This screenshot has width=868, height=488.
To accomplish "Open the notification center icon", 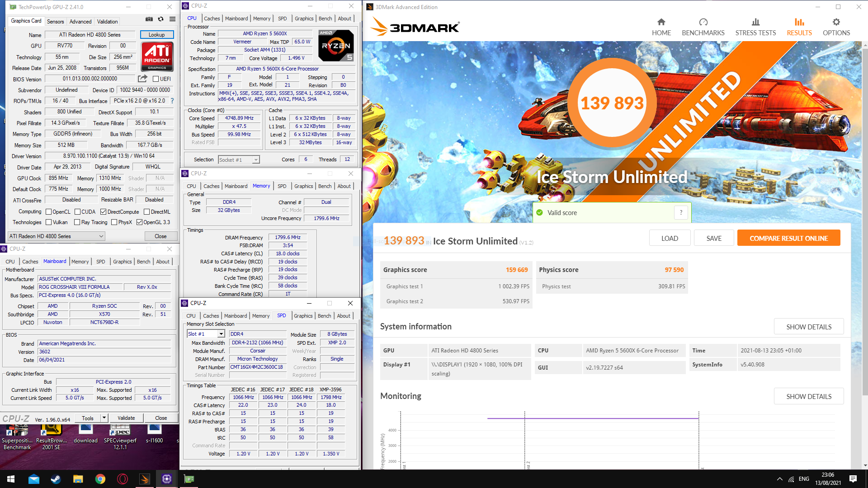I will pos(853,479).
